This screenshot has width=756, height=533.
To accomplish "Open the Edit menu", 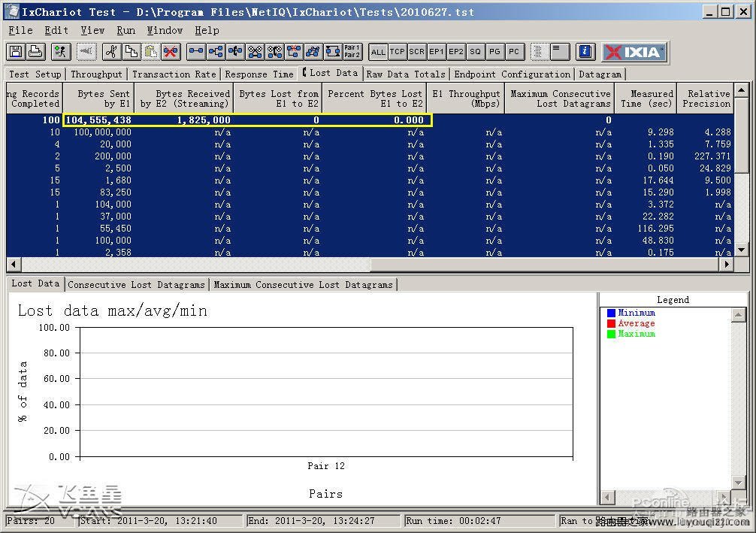I will (x=56, y=30).
